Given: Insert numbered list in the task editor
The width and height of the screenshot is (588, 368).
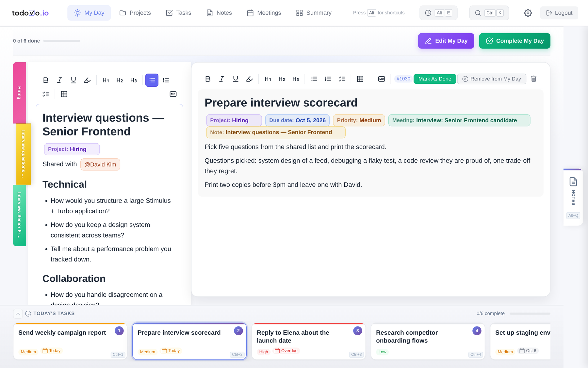Looking at the screenshot, I should tap(328, 79).
